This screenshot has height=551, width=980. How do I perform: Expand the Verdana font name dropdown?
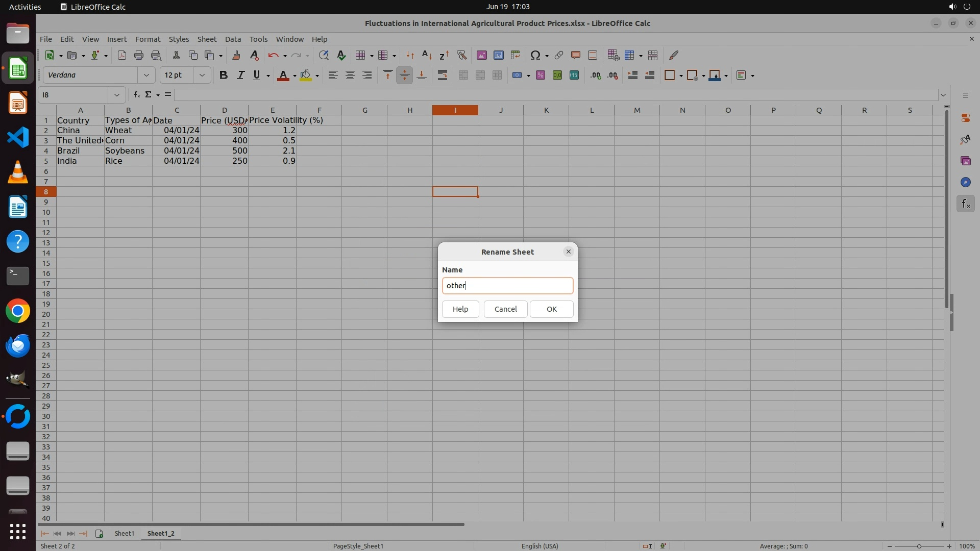(146, 76)
